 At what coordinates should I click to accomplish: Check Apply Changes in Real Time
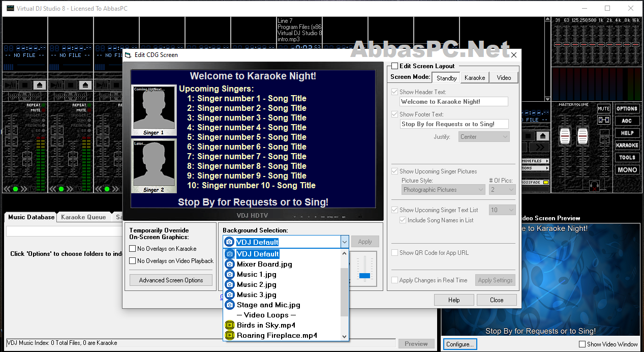(x=394, y=280)
